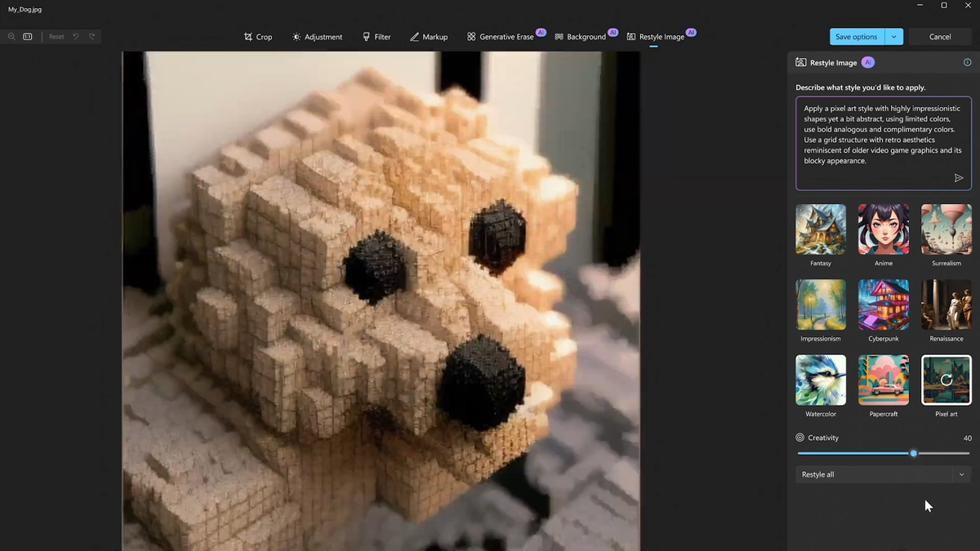This screenshot has width=980, height=551.
Task: Select the Restyle Image tab
Action: coord(661,37)
